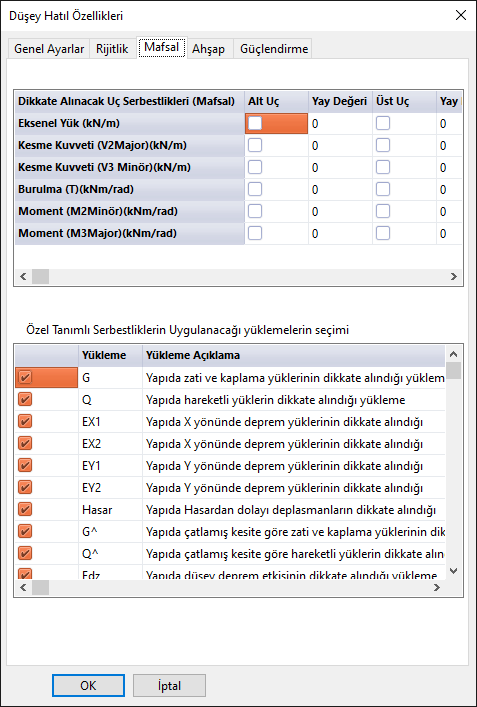Open the Rijitlik tab
This screenshot has height=707, width=477.
112,49
